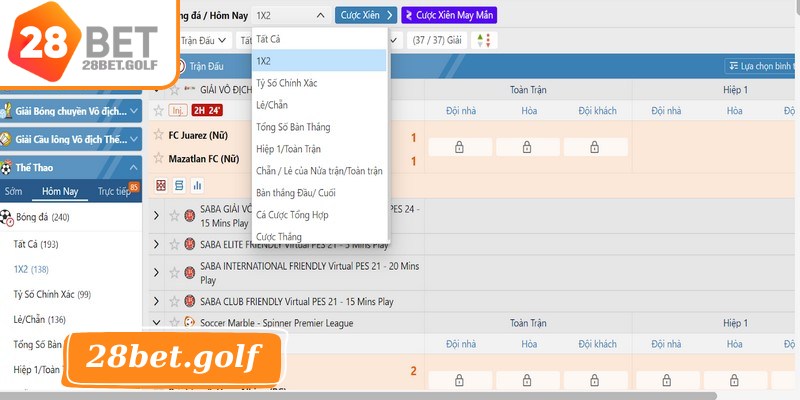The image size is (800, 400).
Task: Expand SABA ELITE FRIENDLY league row
Action: coord(156,244)
